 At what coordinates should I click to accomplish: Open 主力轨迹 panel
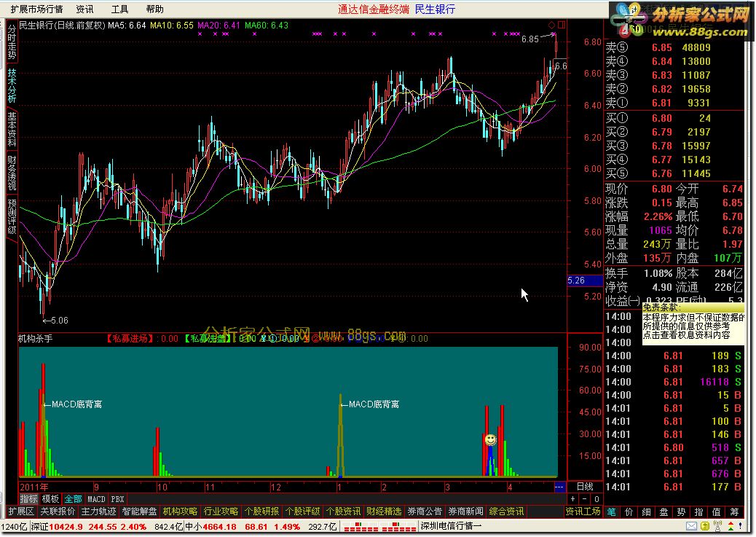98,511
